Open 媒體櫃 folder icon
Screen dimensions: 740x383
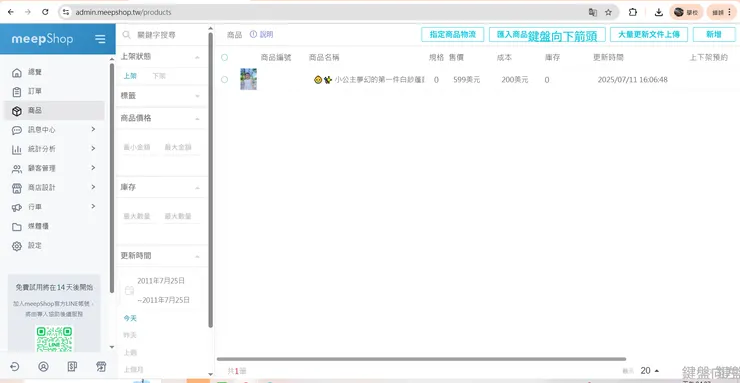coord(17,227)
